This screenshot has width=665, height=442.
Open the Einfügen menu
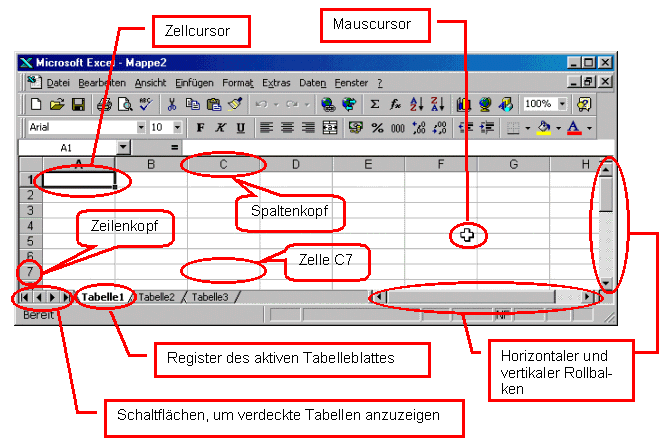194,83
